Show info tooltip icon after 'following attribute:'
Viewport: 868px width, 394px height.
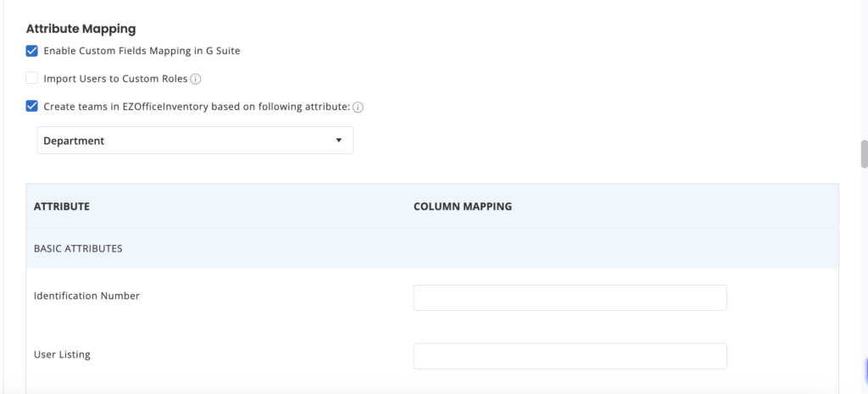click(359, 108)
